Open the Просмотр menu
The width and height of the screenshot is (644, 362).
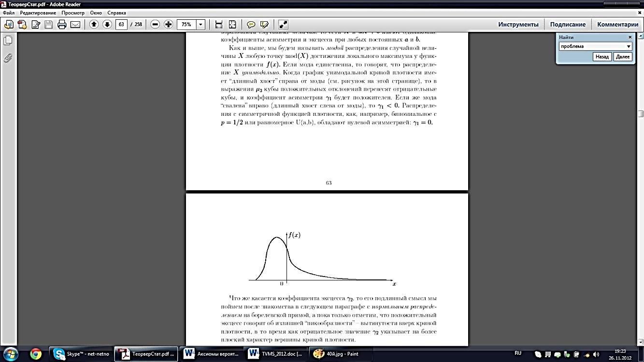[72, 13]
